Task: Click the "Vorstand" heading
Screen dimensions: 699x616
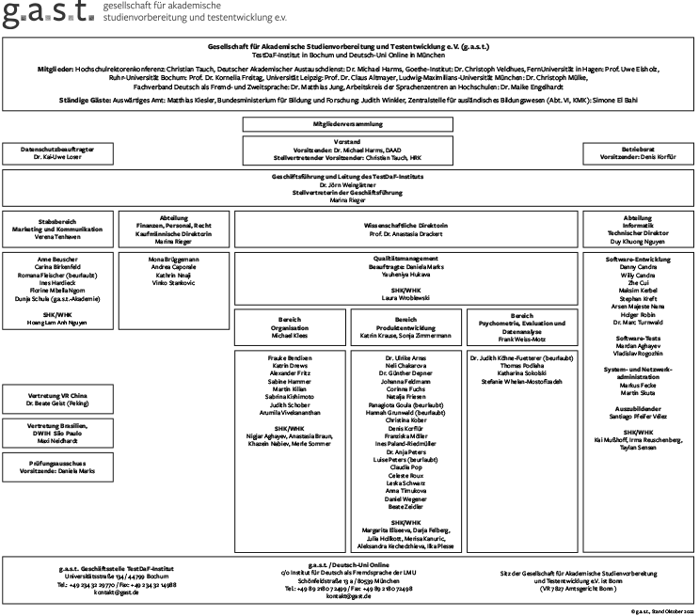Action: [x=347, y=142]
